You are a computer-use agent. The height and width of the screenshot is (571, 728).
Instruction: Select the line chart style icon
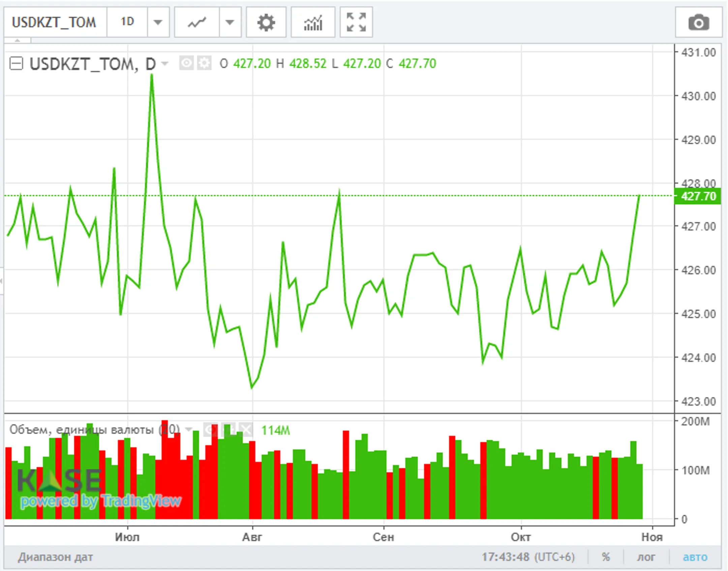click(197, 22)
